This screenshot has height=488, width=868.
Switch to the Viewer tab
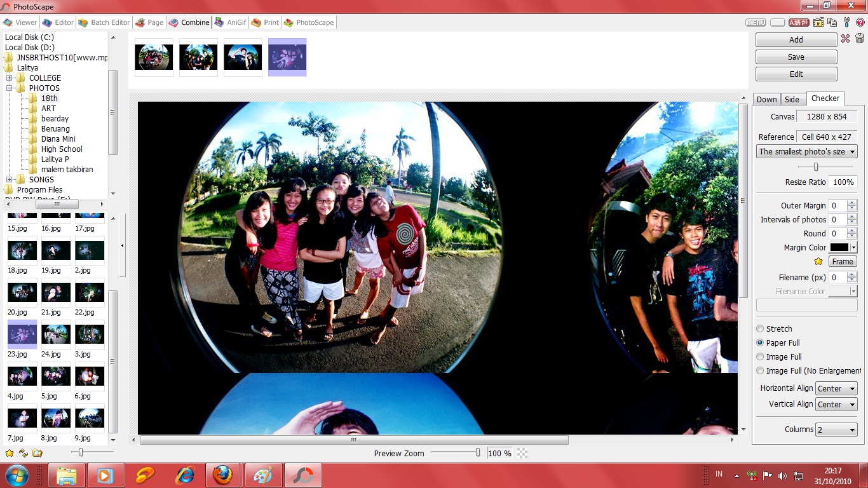click(20, 22)
